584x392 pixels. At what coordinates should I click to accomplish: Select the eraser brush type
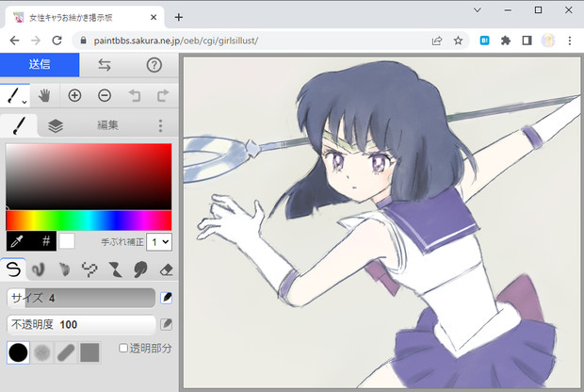166,269
